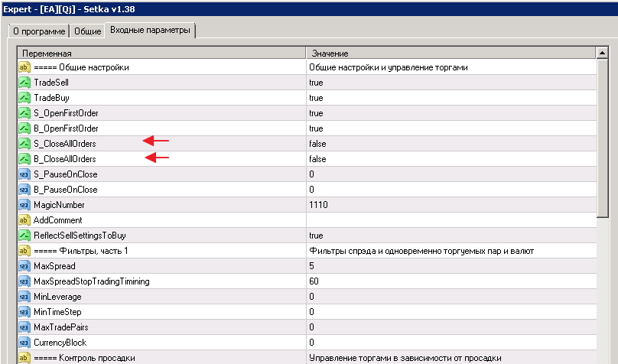
Task: Select the 'Входные параметры' tab
Action: (x=150, y=30)
